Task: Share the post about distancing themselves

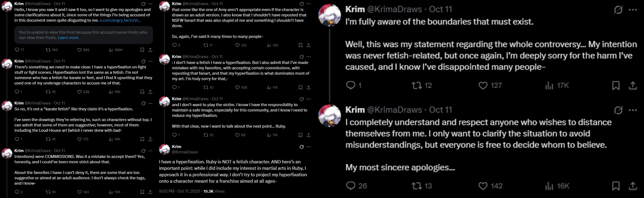Action: [x=631, y=185]
